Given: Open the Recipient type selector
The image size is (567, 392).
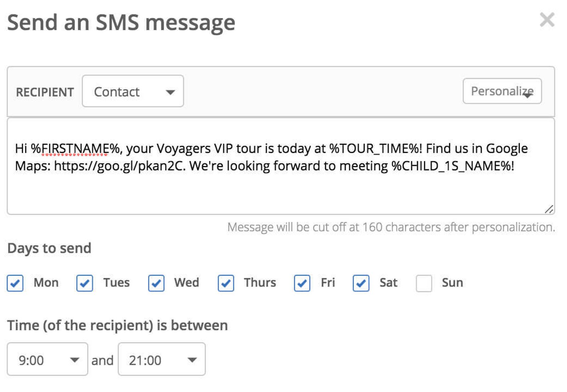Looking at the screenshot, I should 133,92.
